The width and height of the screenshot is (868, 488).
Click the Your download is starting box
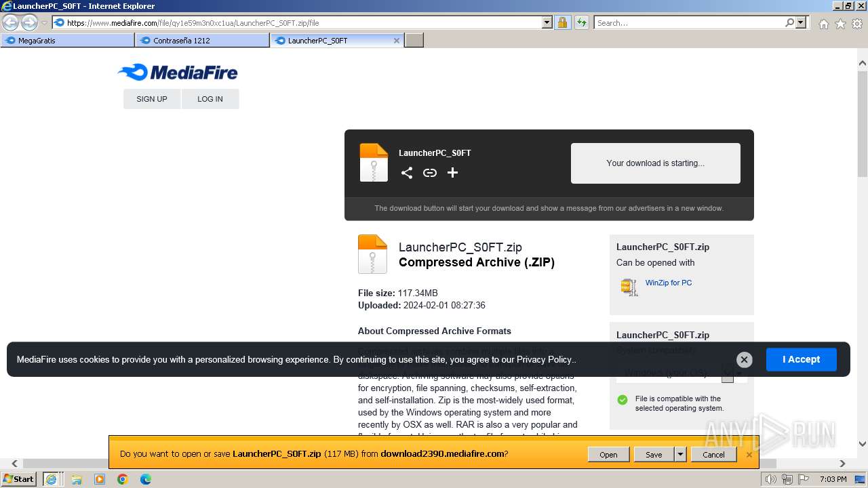tap(656, 163)
